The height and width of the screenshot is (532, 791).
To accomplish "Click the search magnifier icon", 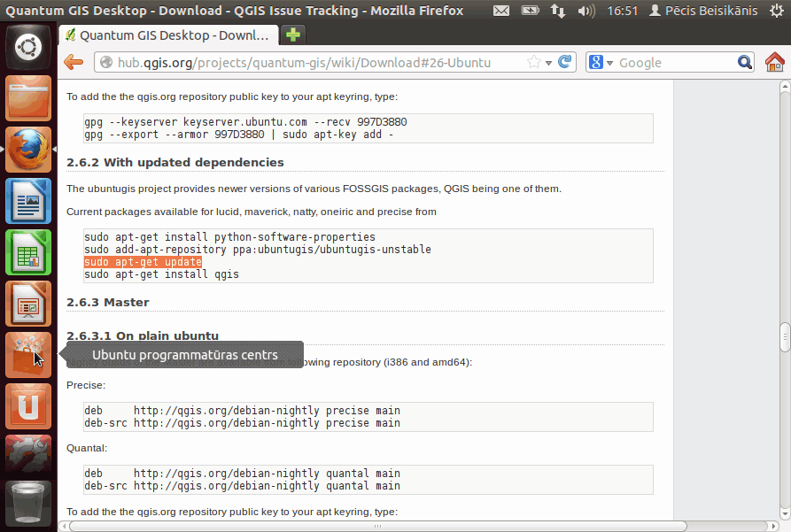I will (x=744, y=63).
